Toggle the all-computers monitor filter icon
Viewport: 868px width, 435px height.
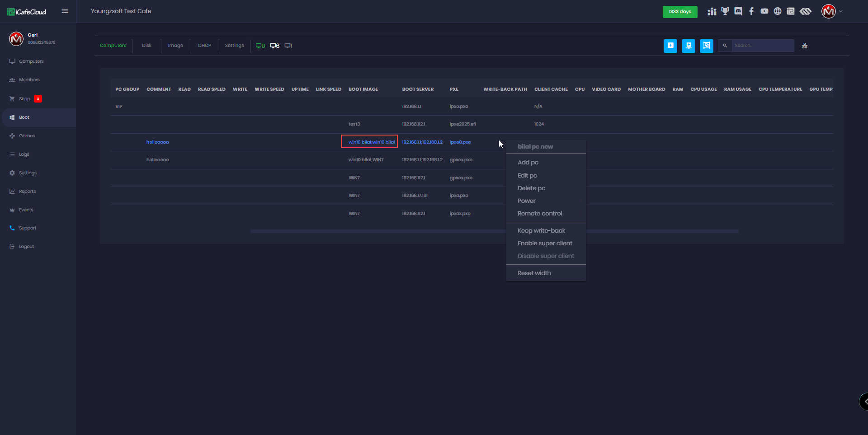(288, 45)
